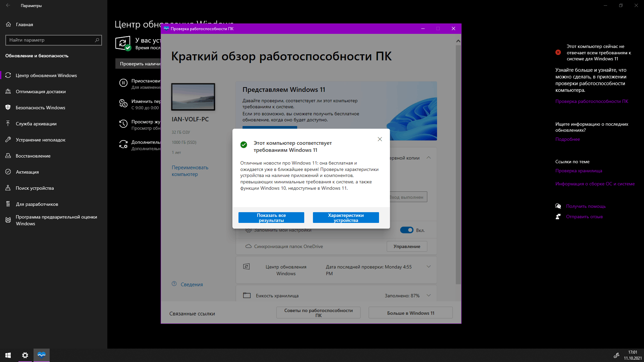Click the Troubleshoot wrench icon
Viewport: 644px width, 362px height.
[x=8, y=140]
